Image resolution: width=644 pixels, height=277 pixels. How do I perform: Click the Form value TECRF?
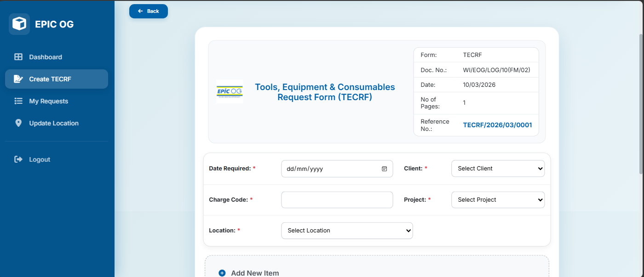click(x=472, y=55)
